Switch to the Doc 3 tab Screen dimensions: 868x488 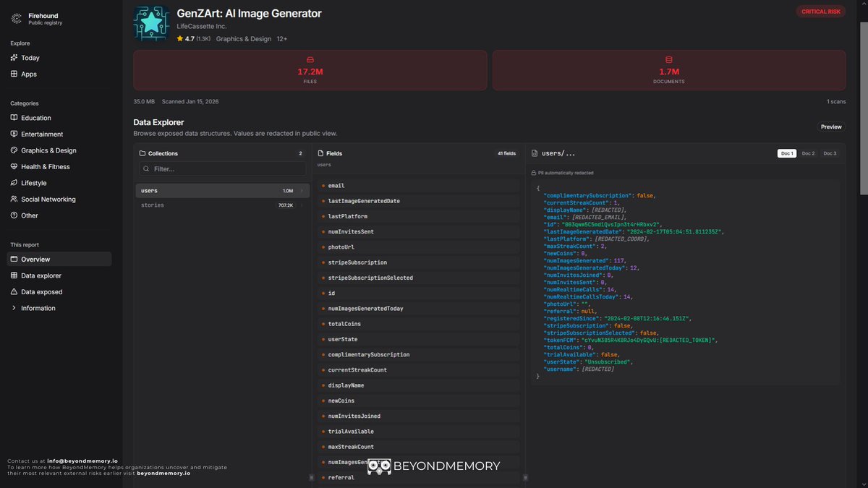pyautogui.click(x=830, y=153)
